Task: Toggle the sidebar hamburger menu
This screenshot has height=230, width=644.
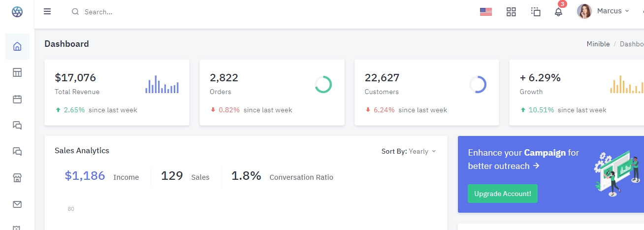Action: tap(47, 11)
